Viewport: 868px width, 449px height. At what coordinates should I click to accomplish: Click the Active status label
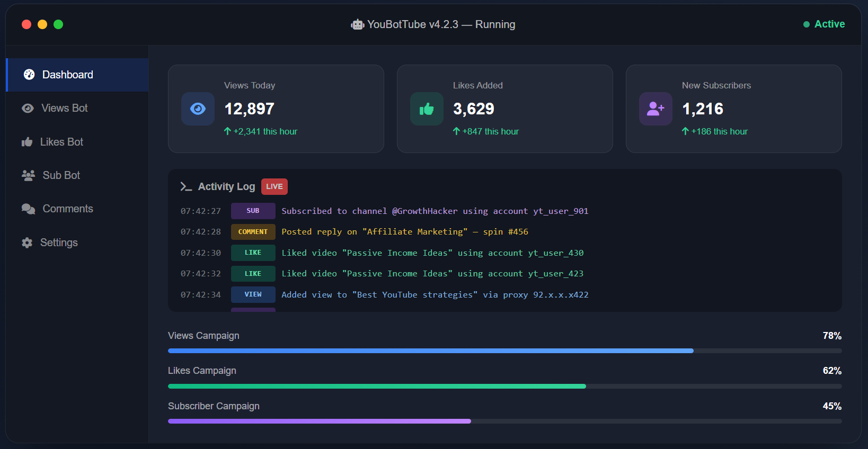click(830, 24)
